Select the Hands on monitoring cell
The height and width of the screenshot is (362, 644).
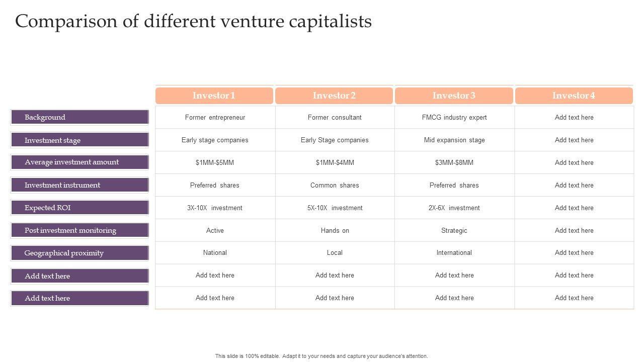pos(335,231)
